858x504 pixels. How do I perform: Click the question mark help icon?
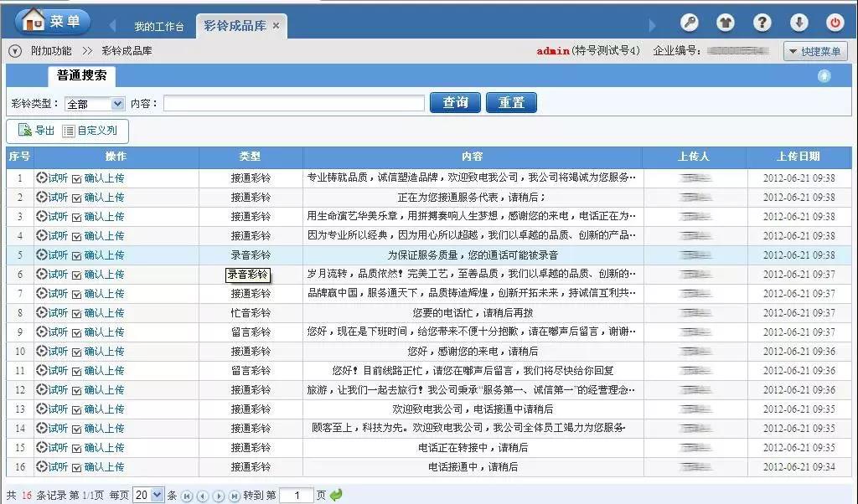pyautogui.click(x=762, y=23)
